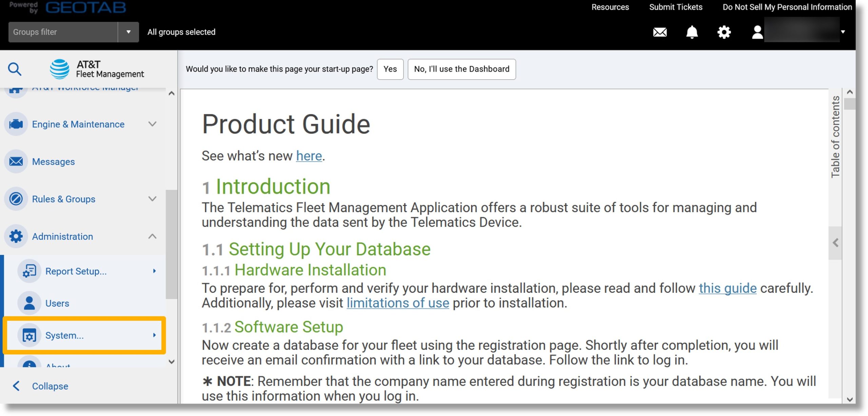
Task: Click the Table of contents vertical tab
Action: [835, 137]
